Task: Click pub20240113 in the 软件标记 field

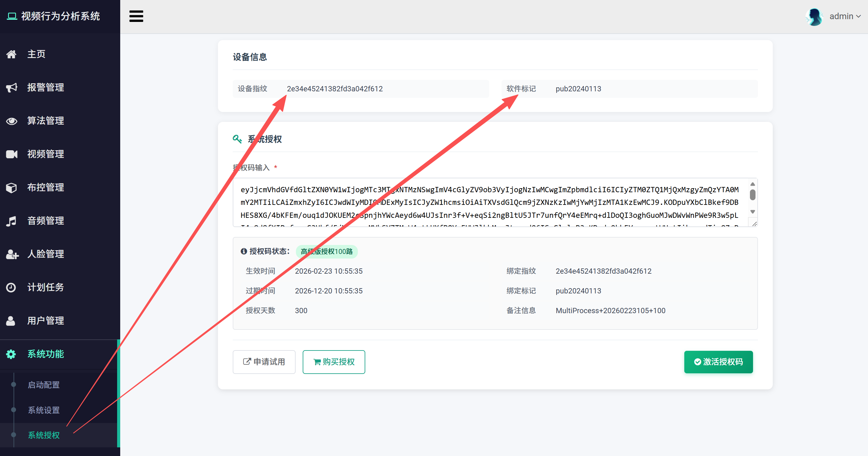Action: click(578, 89)
